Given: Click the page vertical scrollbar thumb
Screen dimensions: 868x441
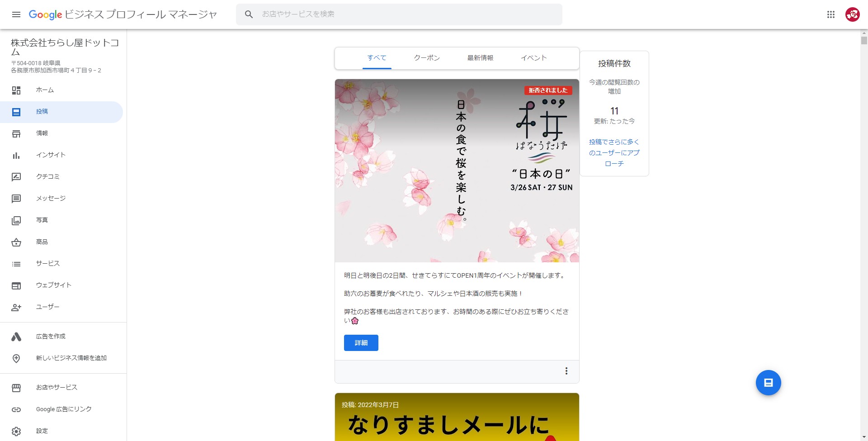Looking at the screenshot, I should click(x=864, y=41).
